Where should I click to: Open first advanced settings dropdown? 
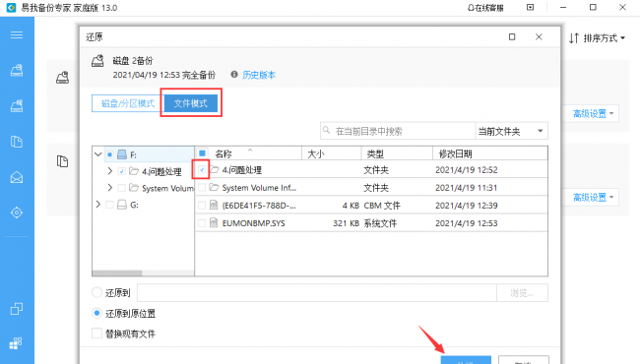click(593, 114)
